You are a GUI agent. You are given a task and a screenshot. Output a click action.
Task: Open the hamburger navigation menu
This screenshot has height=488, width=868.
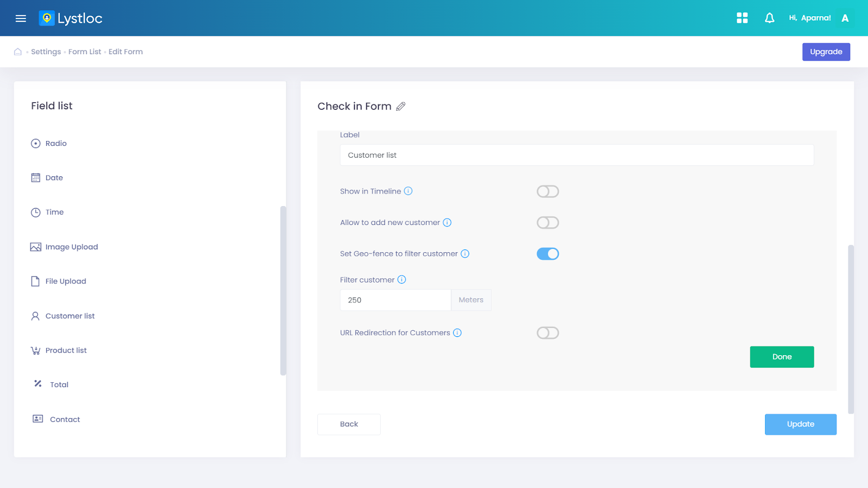click(x=21, y=18)
